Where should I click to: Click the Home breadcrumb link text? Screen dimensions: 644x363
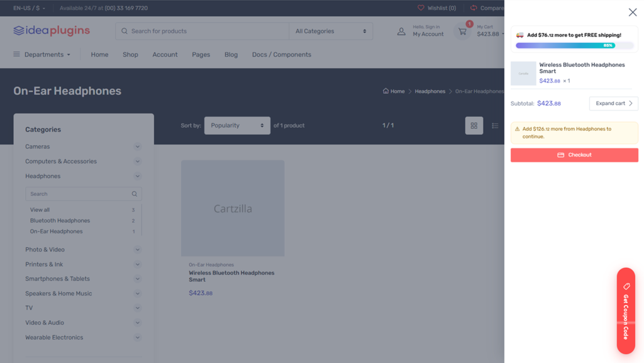397,91
